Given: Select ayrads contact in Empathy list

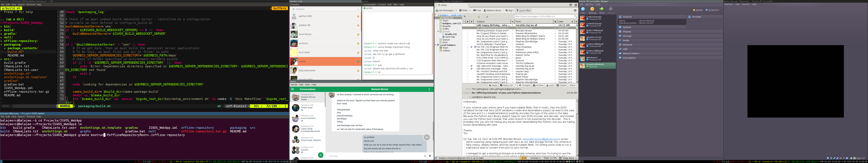Looking at the screenshot, I should 325,61.
